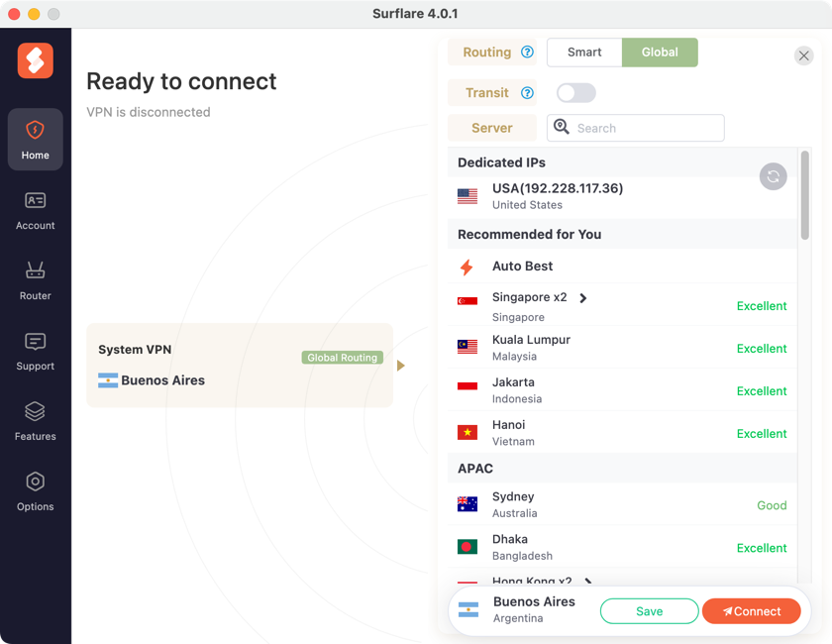832x644 pixels.
Task: Click the Save button
Action: [649, 611]
